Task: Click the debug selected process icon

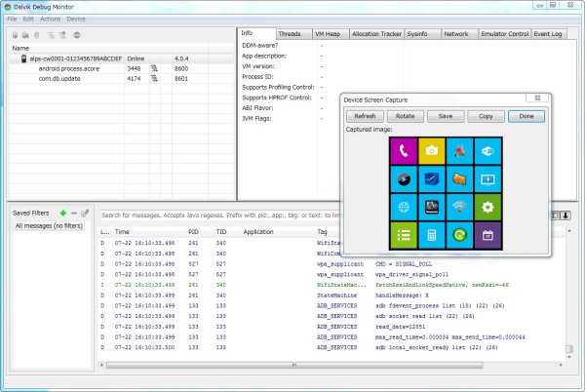Action: point(15,34)
